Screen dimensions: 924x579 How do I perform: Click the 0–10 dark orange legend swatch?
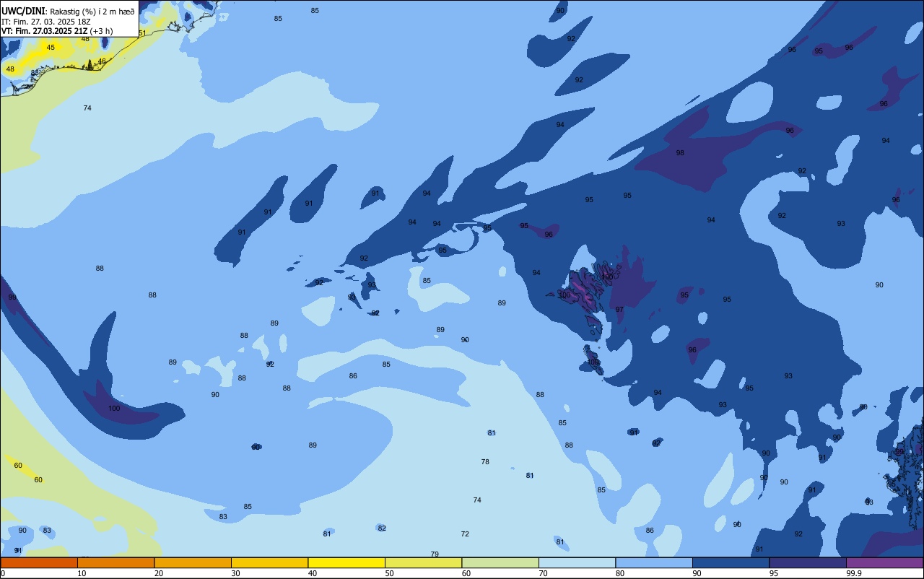coord(39,562)
